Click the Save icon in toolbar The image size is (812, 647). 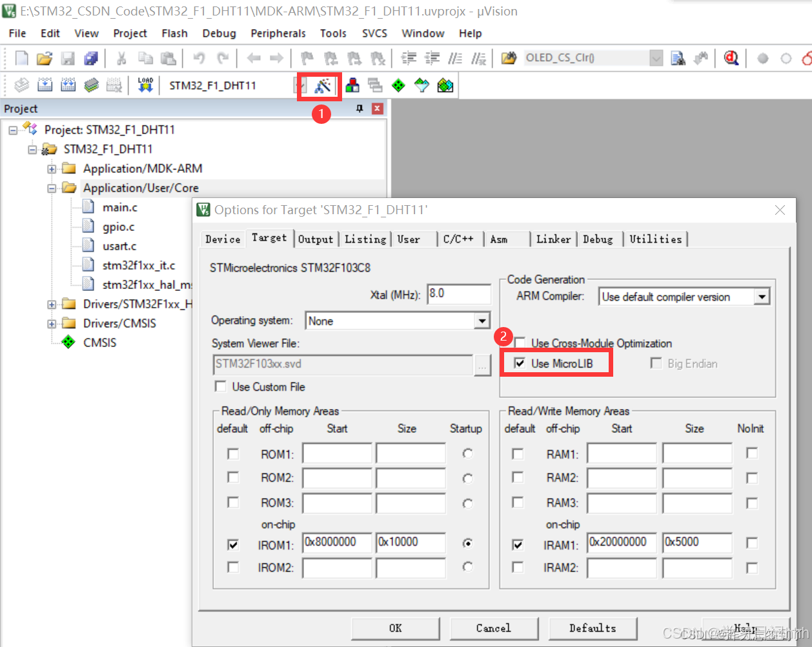click(x=68, y=58)
